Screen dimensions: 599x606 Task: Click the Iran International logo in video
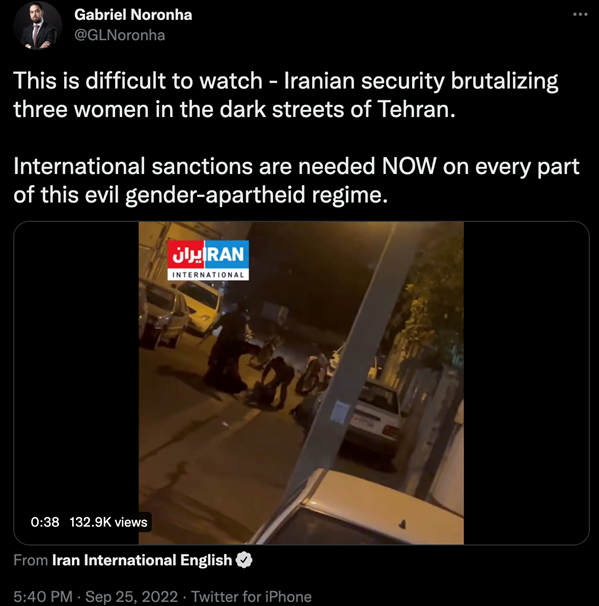pyautogui.click(x=208, y=260)
